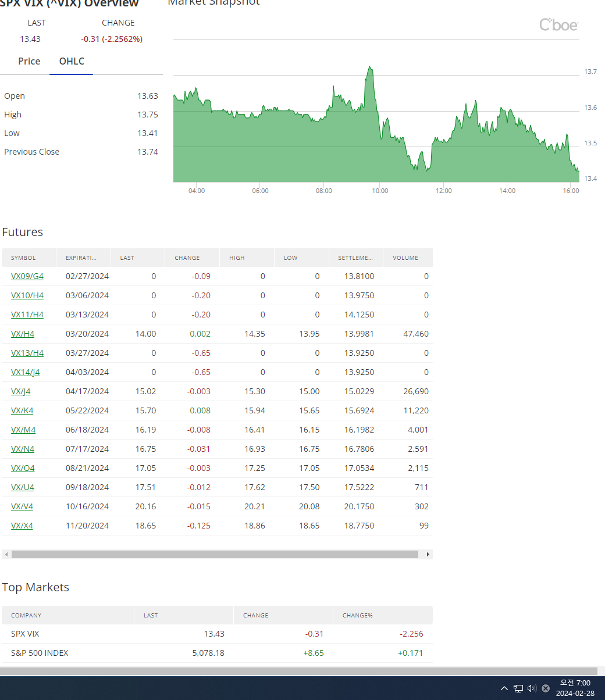Open the VX14/J4 futures link
The image size is (605, 700).
point(26,372)
